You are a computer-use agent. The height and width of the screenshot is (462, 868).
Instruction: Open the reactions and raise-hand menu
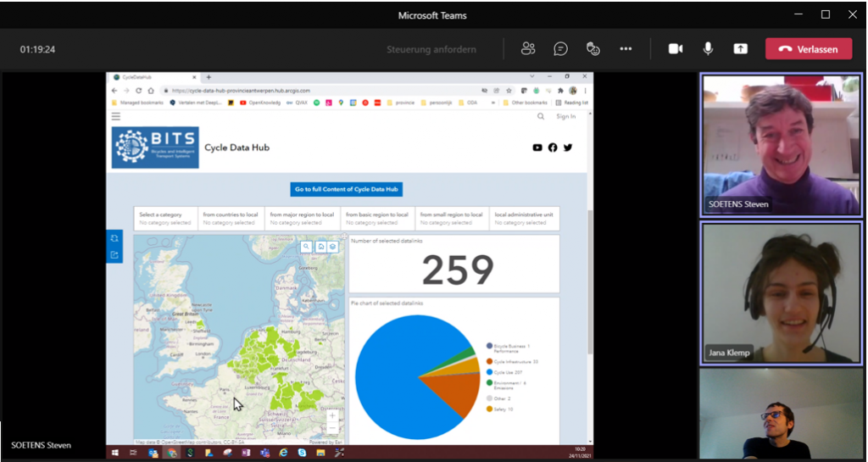click(593, 48)
